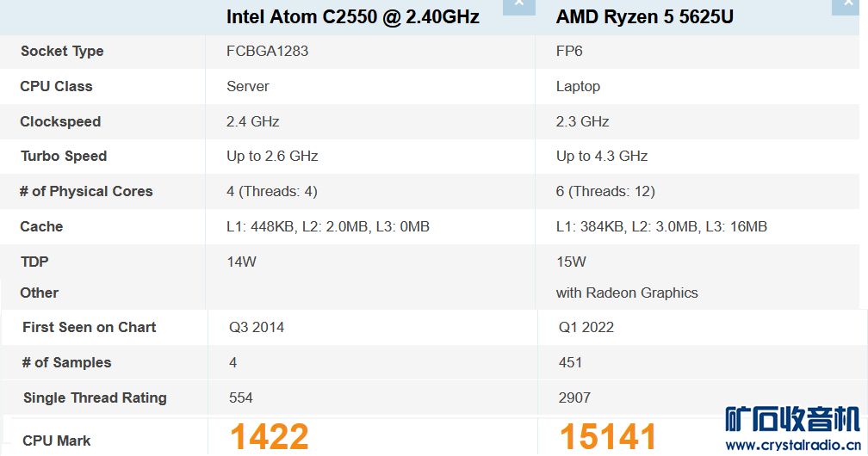Select the FCBGA1283 socket value

pyautogui.click(x=267, y=51)
